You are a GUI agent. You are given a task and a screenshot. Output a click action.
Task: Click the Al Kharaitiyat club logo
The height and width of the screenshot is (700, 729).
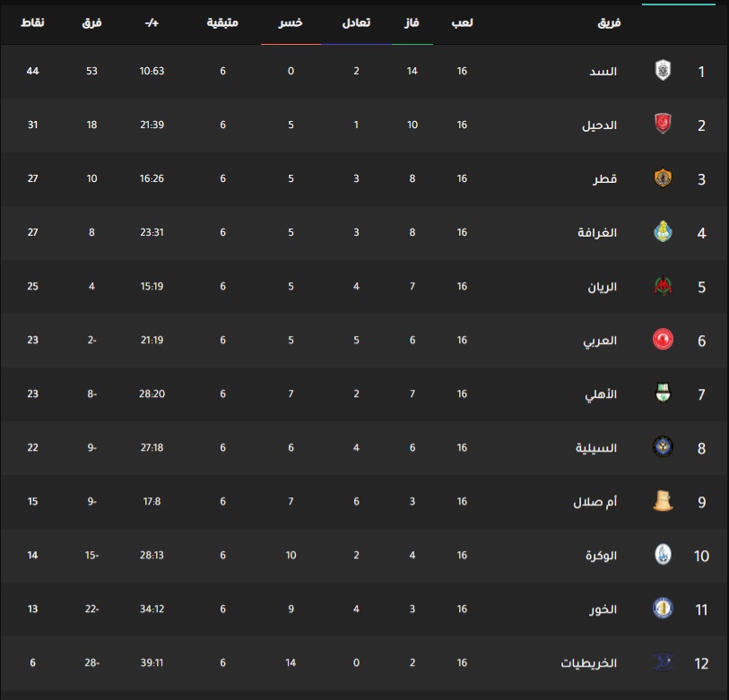[x=663, y=661]
